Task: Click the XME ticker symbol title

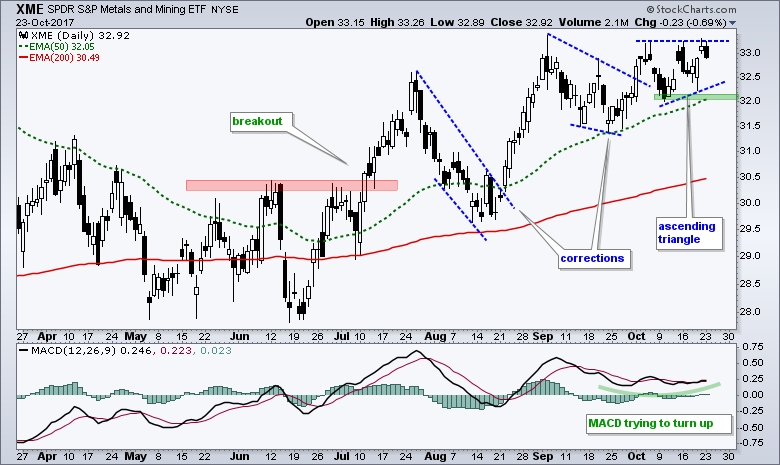Action: pos(29,9)
